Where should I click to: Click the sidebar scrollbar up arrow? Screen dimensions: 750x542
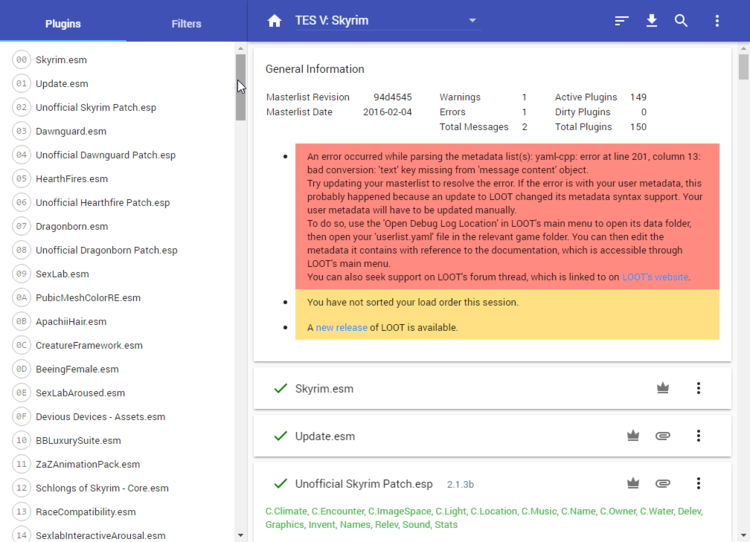point(241,48)
